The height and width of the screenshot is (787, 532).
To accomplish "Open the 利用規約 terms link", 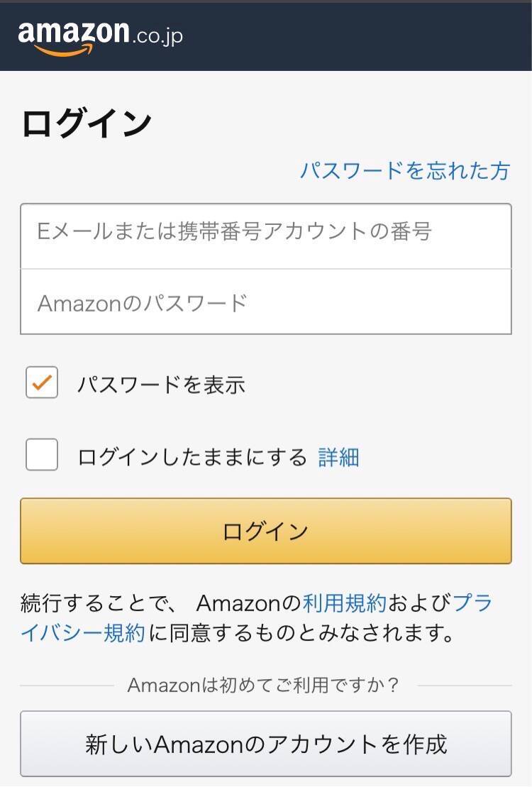I will [344, 603].
